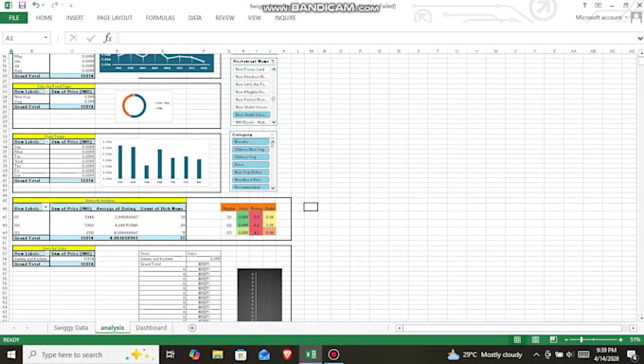Viewport: 644px width, 364px height.
Task: Open Row Labels filter dropdown in weekday table
Action: pyautogui.click(x=46, y=141)
